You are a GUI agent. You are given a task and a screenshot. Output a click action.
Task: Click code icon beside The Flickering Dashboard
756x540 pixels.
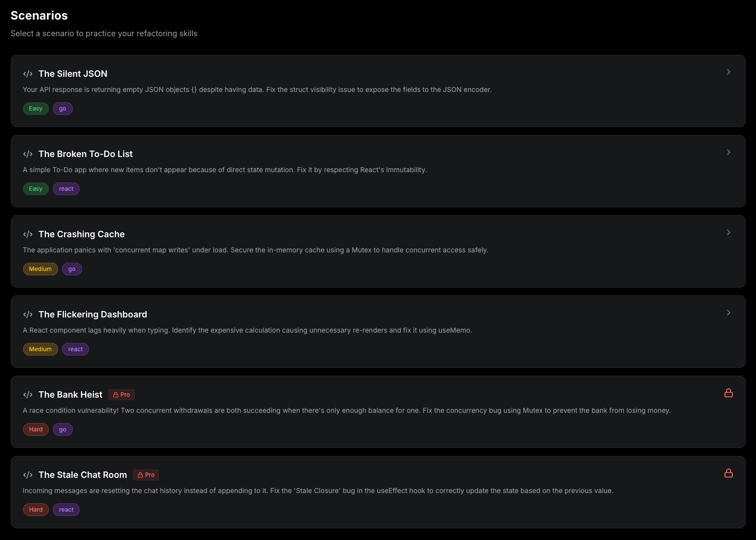[x=28, y=315]
